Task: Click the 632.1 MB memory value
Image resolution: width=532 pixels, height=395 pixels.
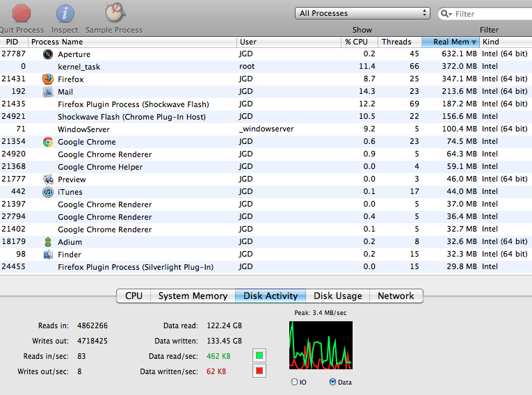Action: (x=459, y=54)
